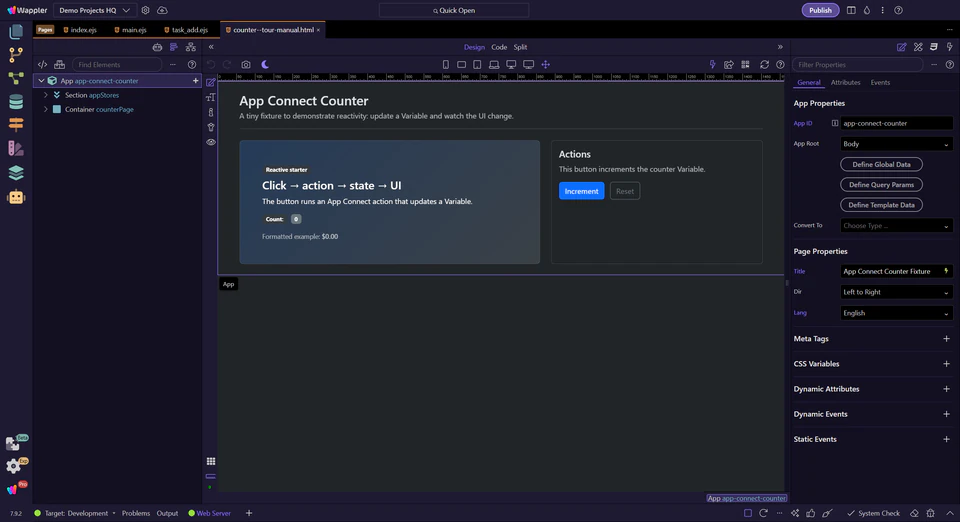The width and height of the screenshot is (960, 522).
Task: Expand the Meta Tags section
Action: pos(946,338)
